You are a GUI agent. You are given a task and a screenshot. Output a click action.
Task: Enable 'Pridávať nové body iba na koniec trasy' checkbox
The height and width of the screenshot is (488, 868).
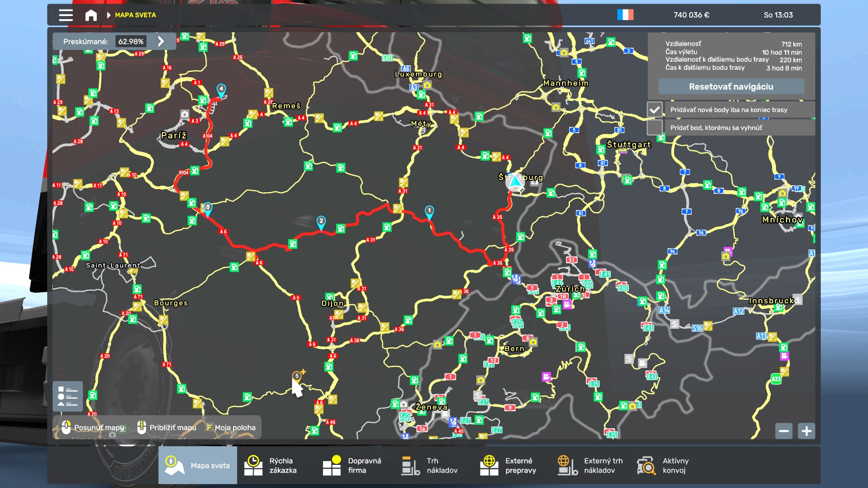tap(655, 109)
